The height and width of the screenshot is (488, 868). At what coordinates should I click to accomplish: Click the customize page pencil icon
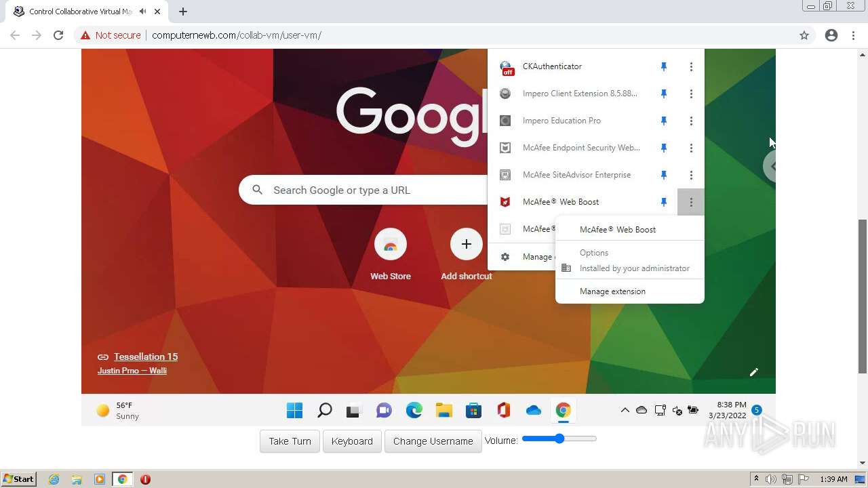coord(753,372)
